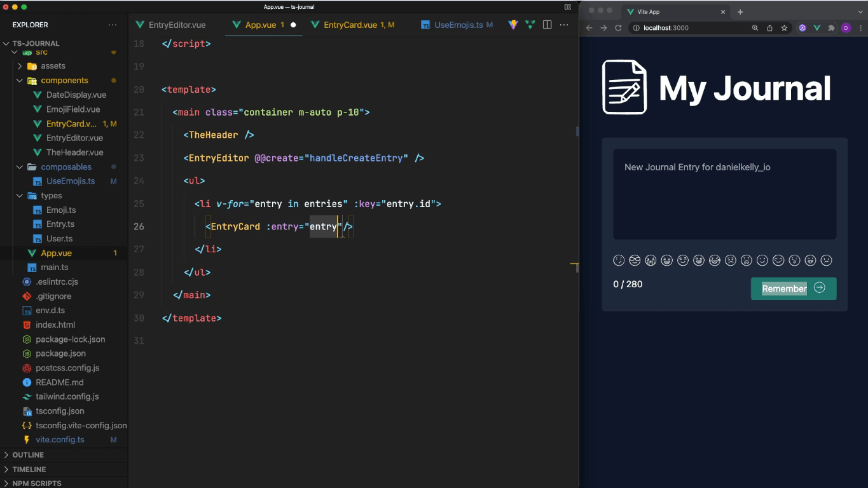Screen dimensions: 868x488
Task: Click the Vite icon in editor toolbar
Action: pos(513,25)
